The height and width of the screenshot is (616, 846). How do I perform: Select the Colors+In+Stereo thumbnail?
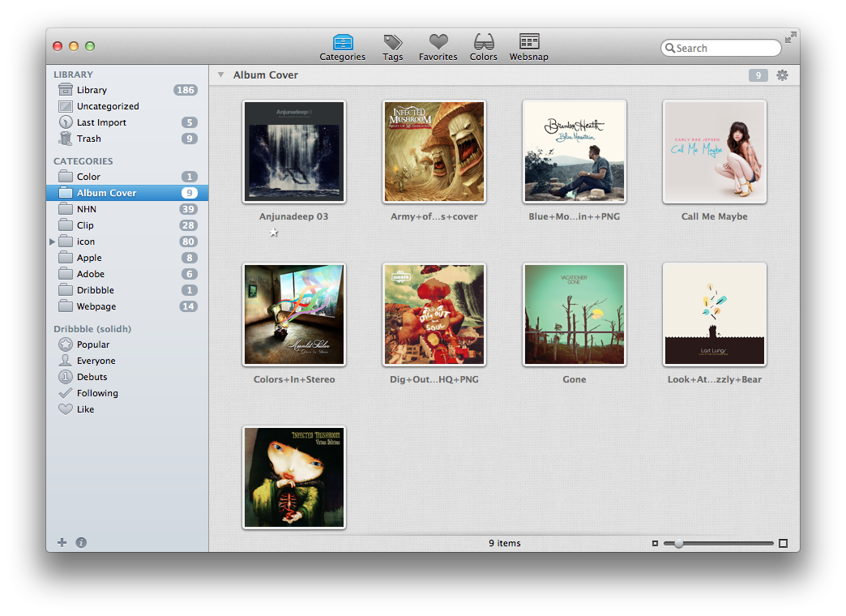pyautogui.click(x=294, y=314)
